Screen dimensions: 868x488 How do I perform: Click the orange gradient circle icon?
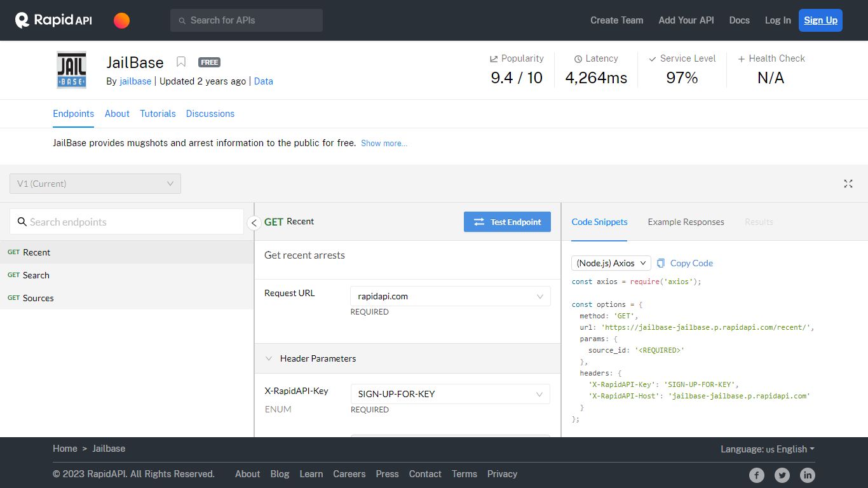click(x=121, y=20)
